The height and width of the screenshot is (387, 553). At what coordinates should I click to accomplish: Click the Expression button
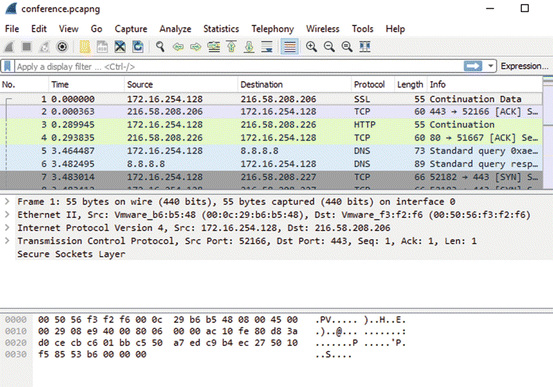click(524, 66)
